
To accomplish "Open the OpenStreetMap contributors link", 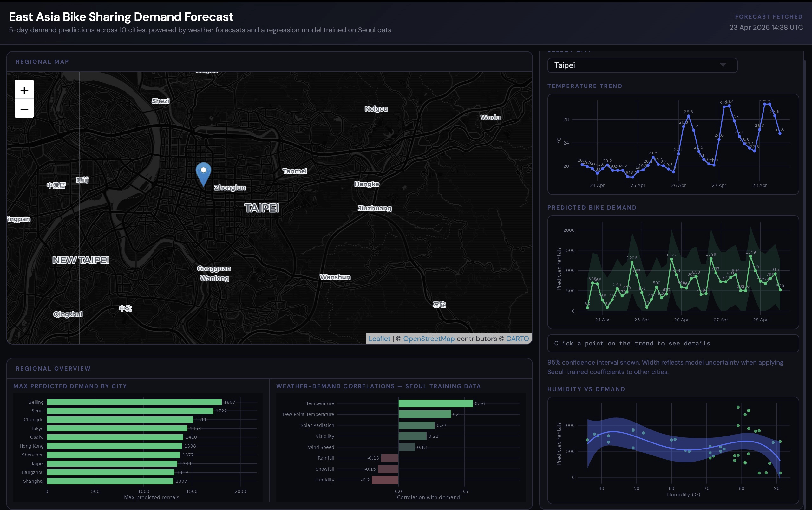I will (x=429, y=339).
